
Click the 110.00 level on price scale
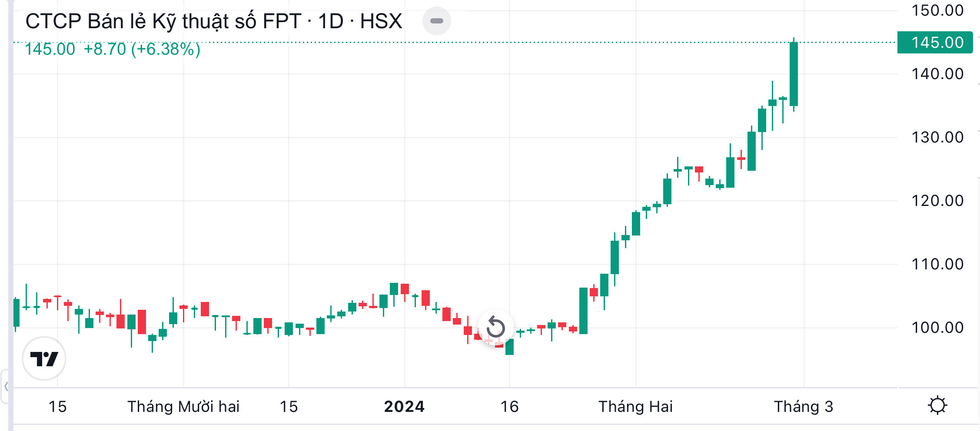point(937,264)
